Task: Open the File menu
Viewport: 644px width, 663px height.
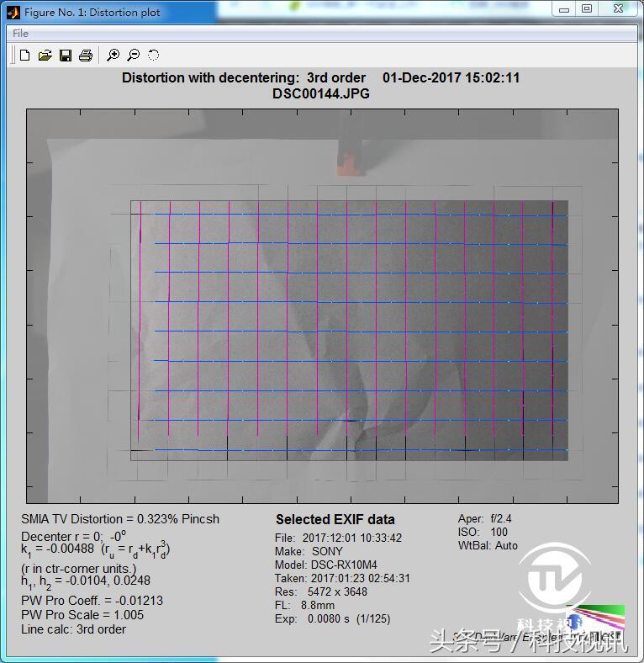Action: tap(20, 34)
